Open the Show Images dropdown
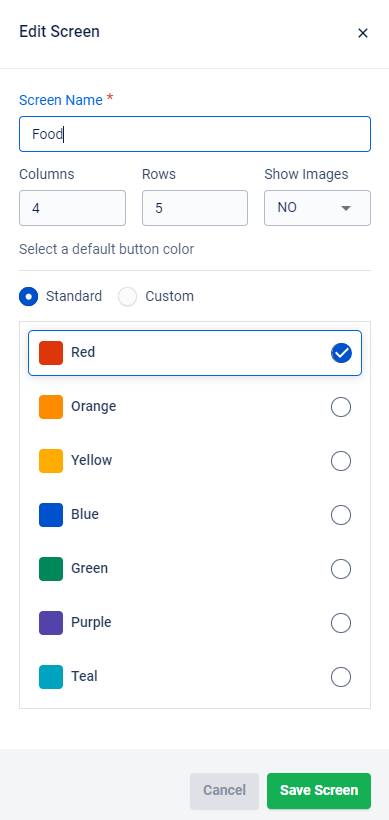 [317, 208]
